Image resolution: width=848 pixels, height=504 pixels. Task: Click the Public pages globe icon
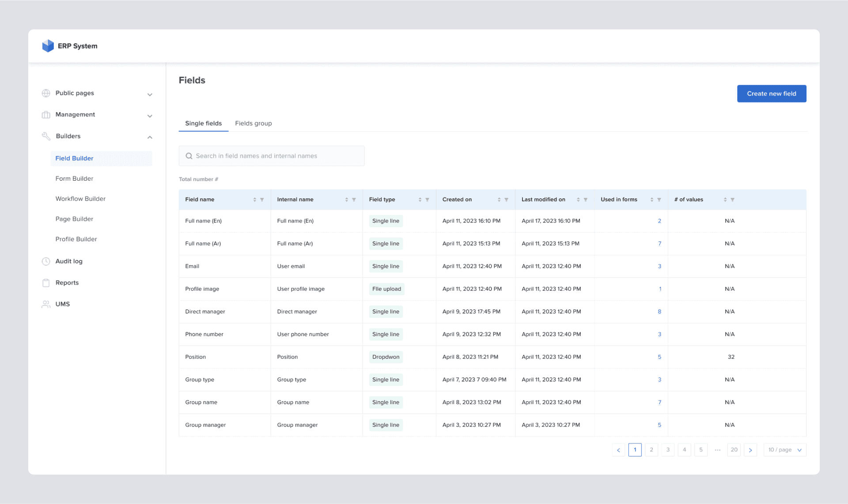(46, 93)
